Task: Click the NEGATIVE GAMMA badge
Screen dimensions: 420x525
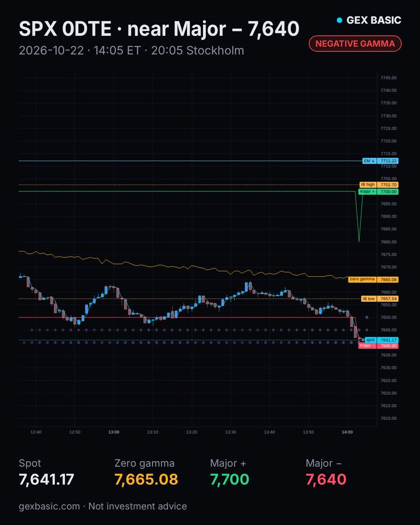Action: (355, 43)
